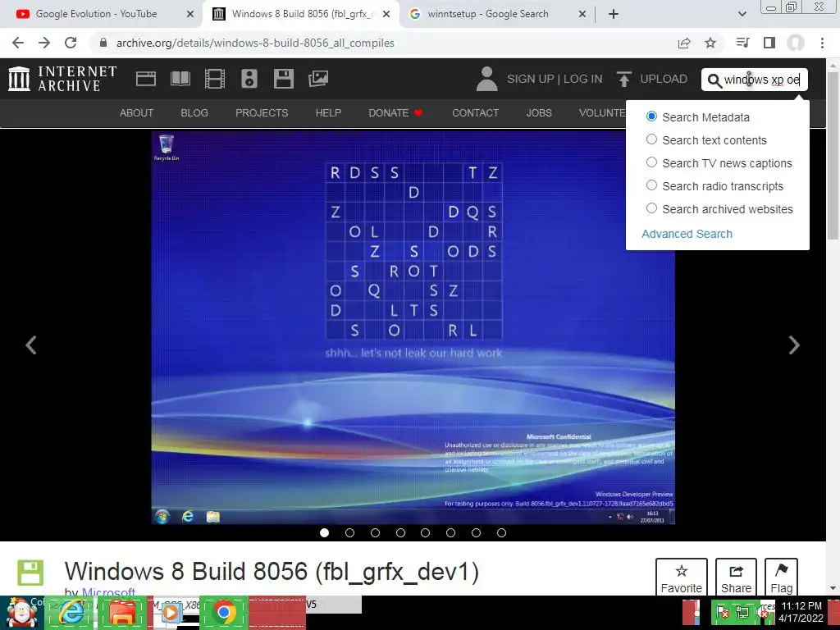Click the UPLOAD link
Screen dimensions: 840x630
pyautogui.click(x=664, y=79)
